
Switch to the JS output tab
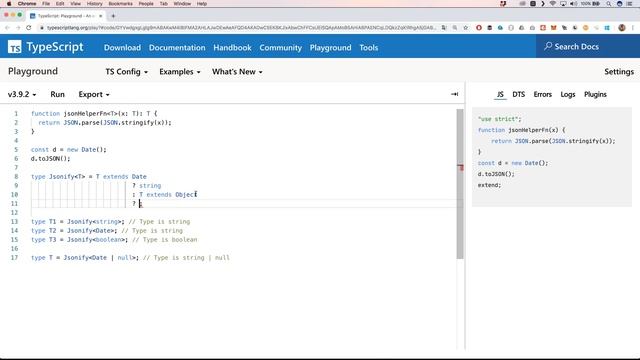click(x=500, y=94)
